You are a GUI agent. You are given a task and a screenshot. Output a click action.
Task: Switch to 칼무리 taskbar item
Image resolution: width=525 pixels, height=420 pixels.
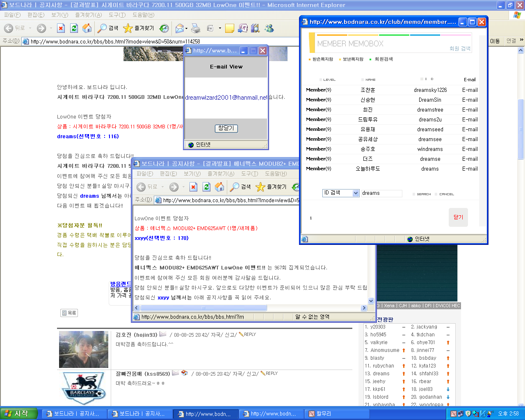(336, 414)
